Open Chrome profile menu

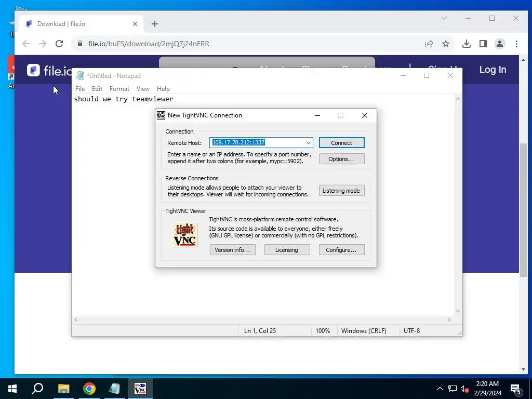click(x=500, y=44)
